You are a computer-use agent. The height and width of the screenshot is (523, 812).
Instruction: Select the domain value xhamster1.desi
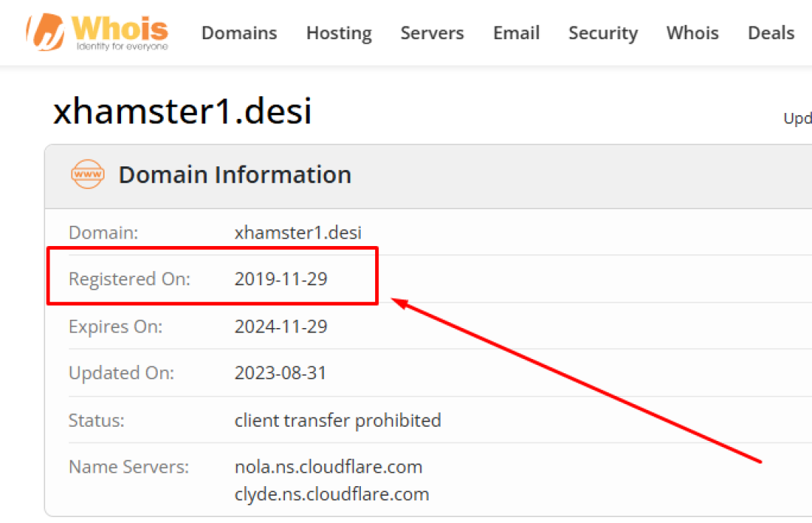pyautogui.click(x=298, y=233)
